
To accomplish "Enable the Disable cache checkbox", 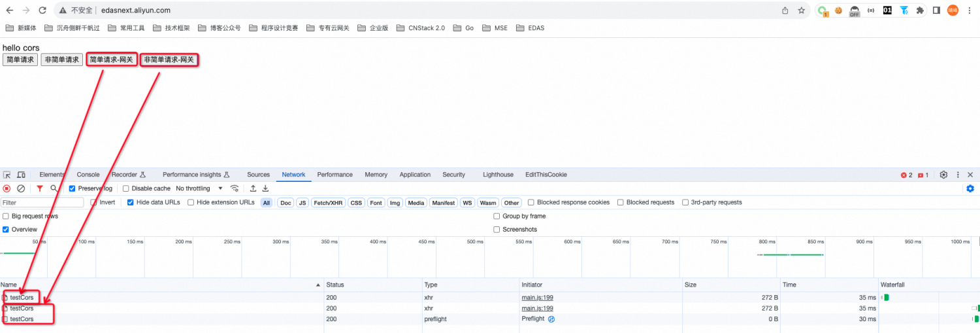I will tap(126, 188).
